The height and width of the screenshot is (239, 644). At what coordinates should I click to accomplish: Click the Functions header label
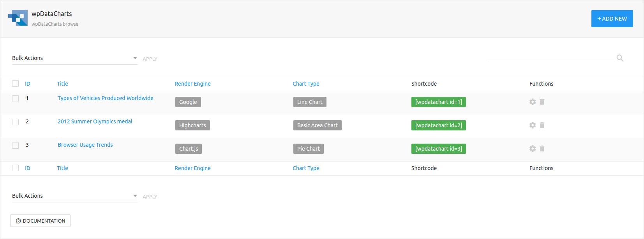point(541,84)
